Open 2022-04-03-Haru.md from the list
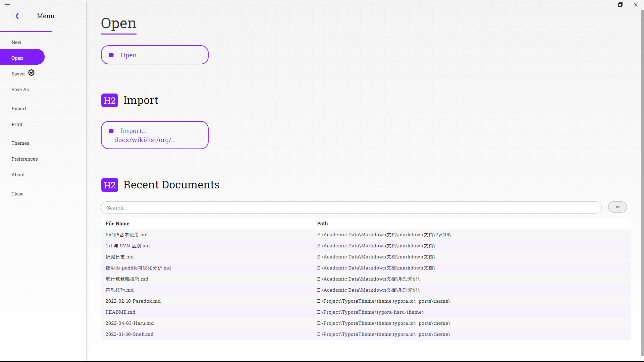 tap(129, 323)
